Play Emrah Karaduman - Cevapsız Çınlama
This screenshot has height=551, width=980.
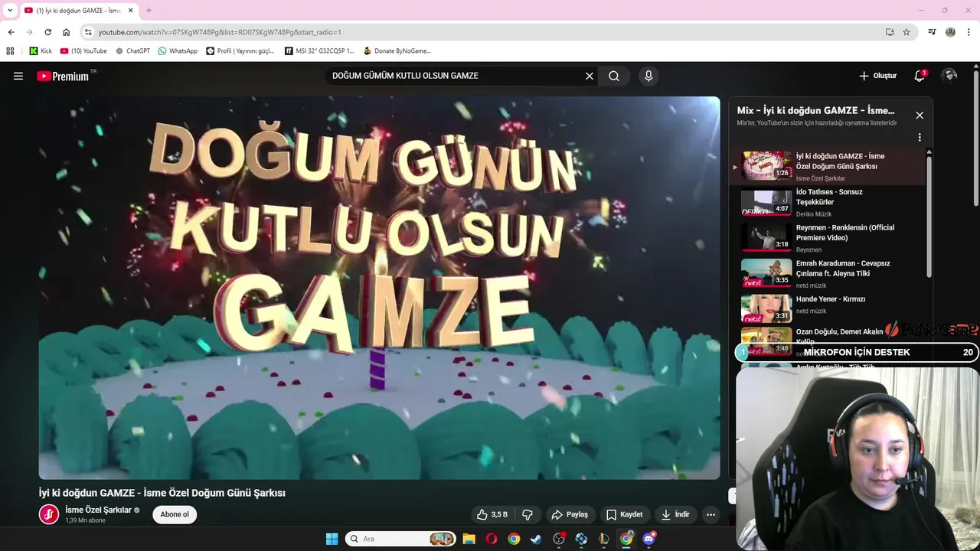coord(830,274)
